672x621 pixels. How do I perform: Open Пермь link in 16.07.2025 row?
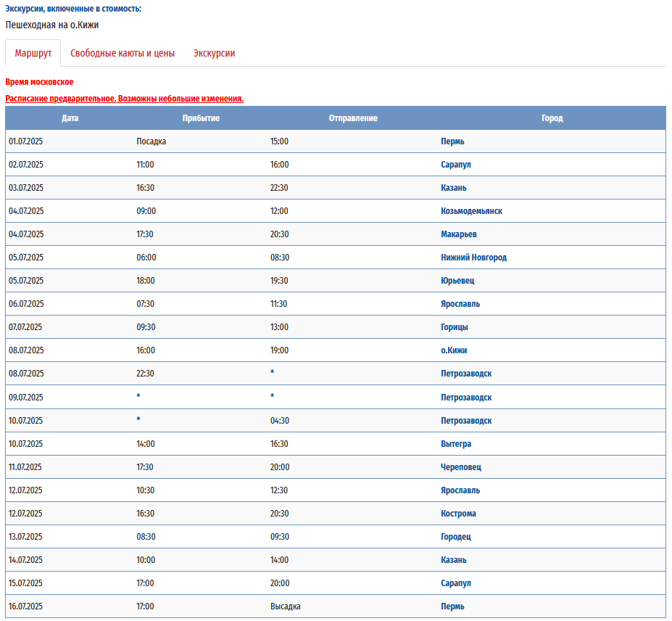(x=452, y=606)
